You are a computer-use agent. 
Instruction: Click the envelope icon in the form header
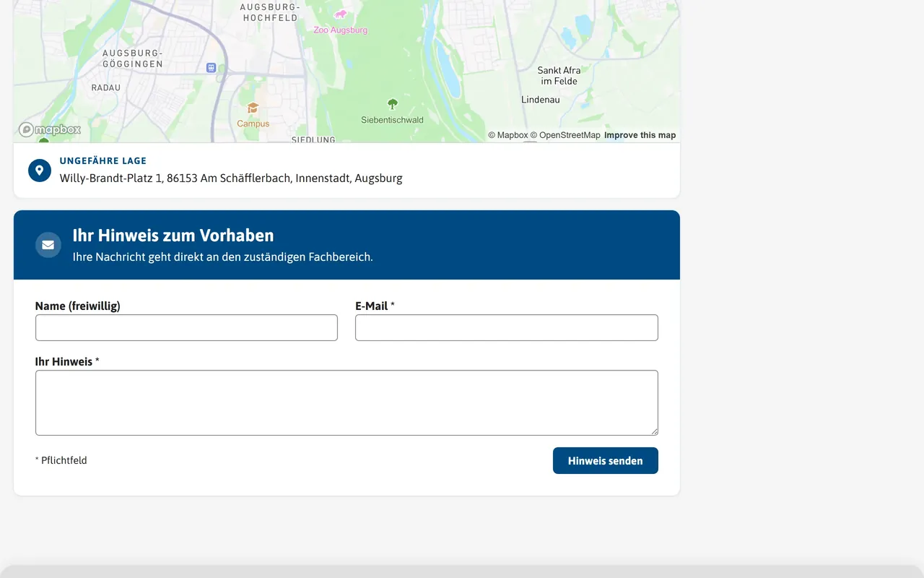[48, 245]
